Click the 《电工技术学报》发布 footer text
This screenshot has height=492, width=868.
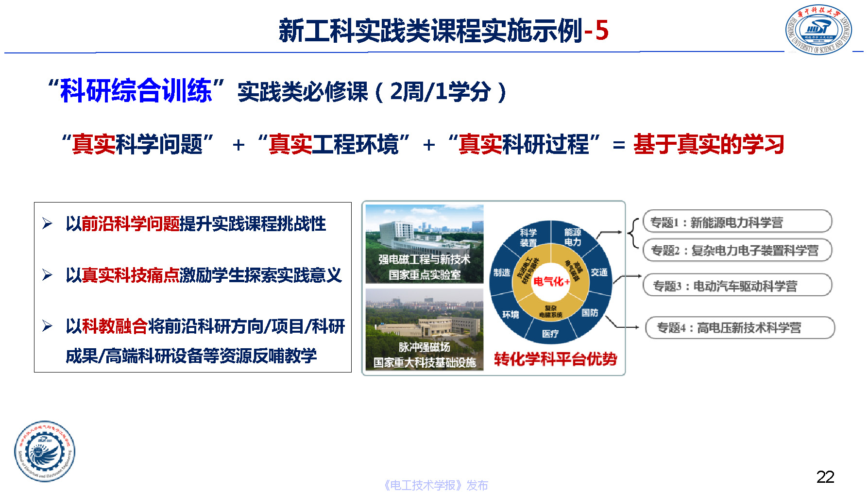[436, 485]
